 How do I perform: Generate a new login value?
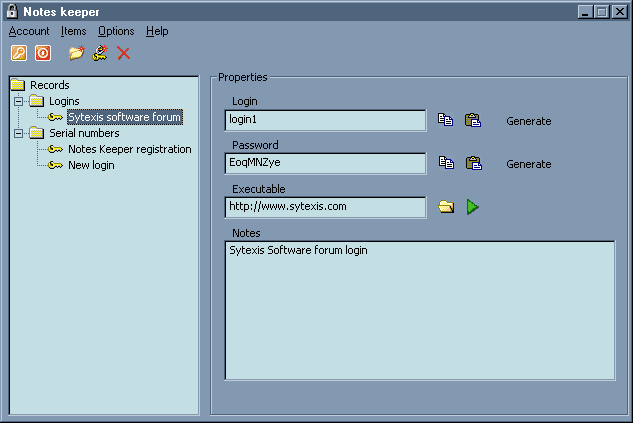[528, 121]
